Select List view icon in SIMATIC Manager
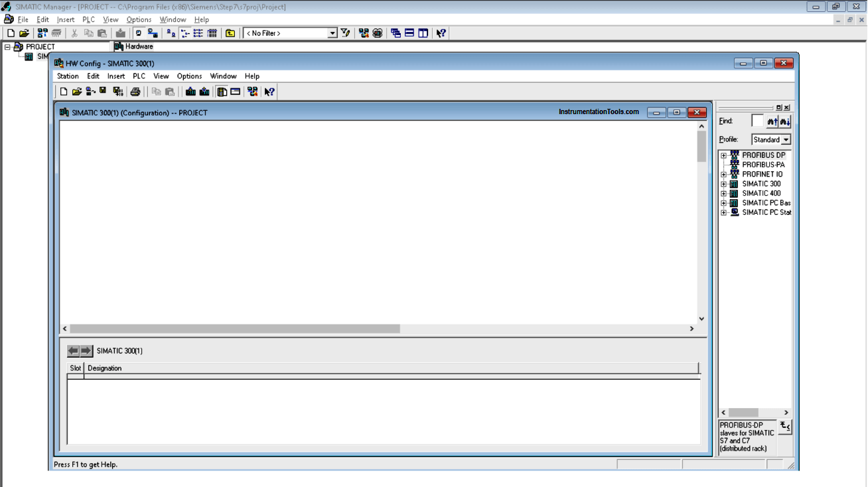Screen dimensions: 868x487 click(198, 33)
